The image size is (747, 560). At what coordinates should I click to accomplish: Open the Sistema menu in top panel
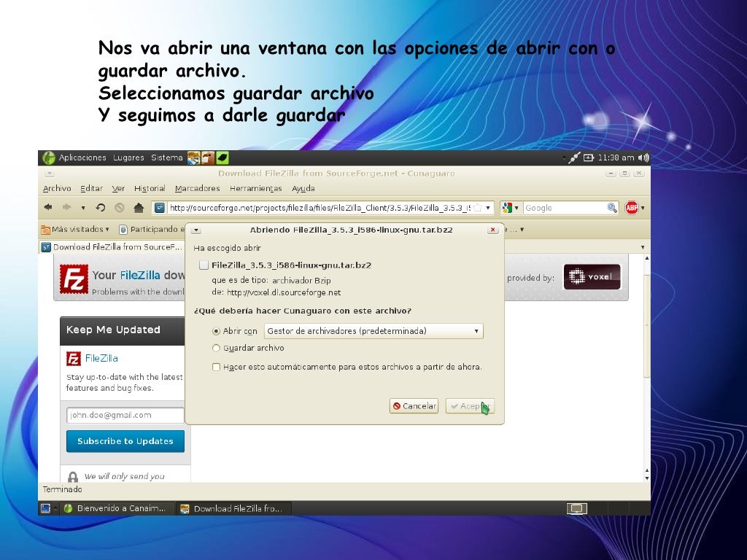(x=167, y=157)
